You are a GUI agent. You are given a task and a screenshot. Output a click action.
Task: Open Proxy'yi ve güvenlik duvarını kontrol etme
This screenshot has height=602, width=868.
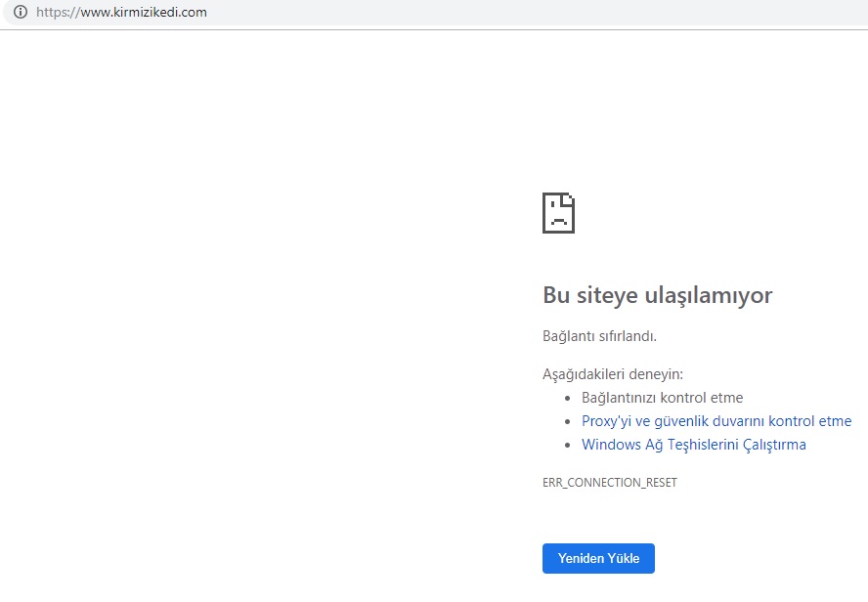(x=716, y=421)
